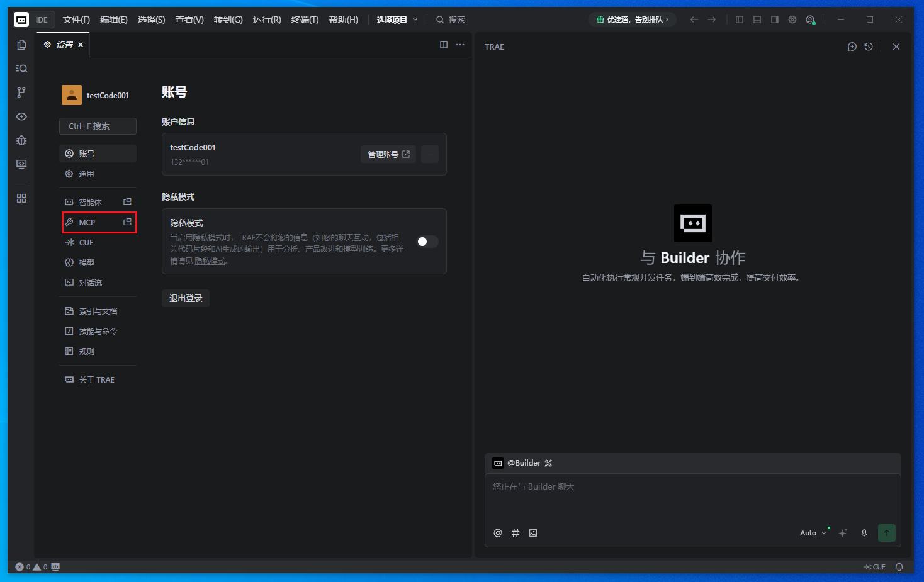Viewport: 924px width, 582px height.
Task: Toggle the left sidebar layout button
Action: coord(740,20)
